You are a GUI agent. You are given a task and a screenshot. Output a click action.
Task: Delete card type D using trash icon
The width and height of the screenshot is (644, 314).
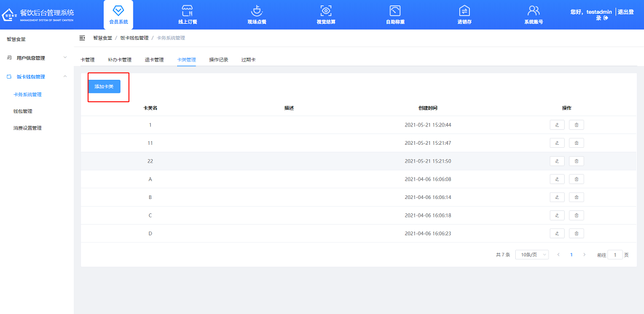(x=576, y=234)
